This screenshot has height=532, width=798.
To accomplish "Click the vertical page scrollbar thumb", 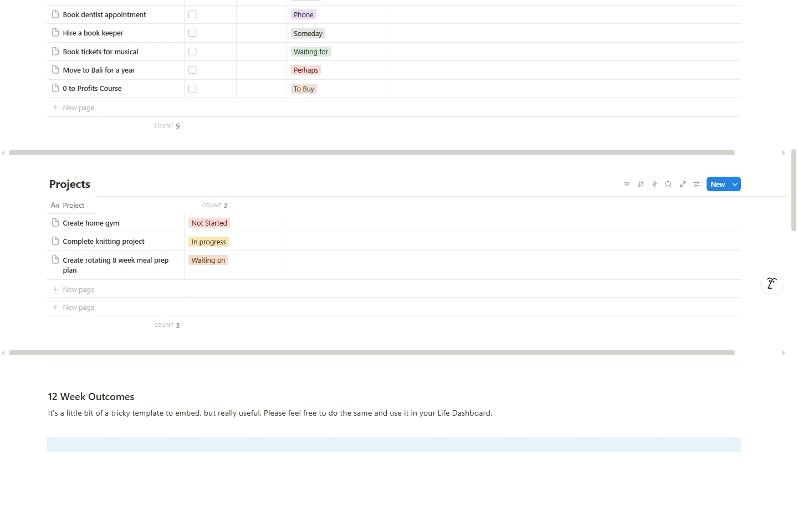I will (x=794, y=190).
